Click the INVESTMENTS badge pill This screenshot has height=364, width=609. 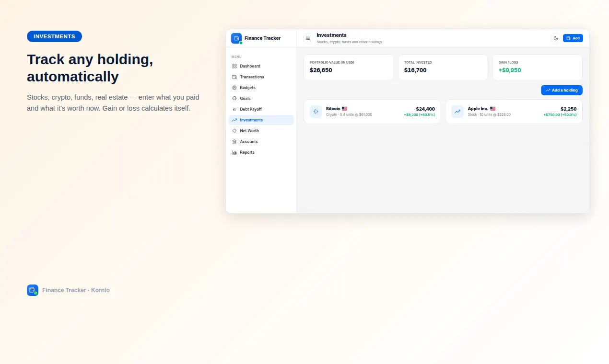54,36
